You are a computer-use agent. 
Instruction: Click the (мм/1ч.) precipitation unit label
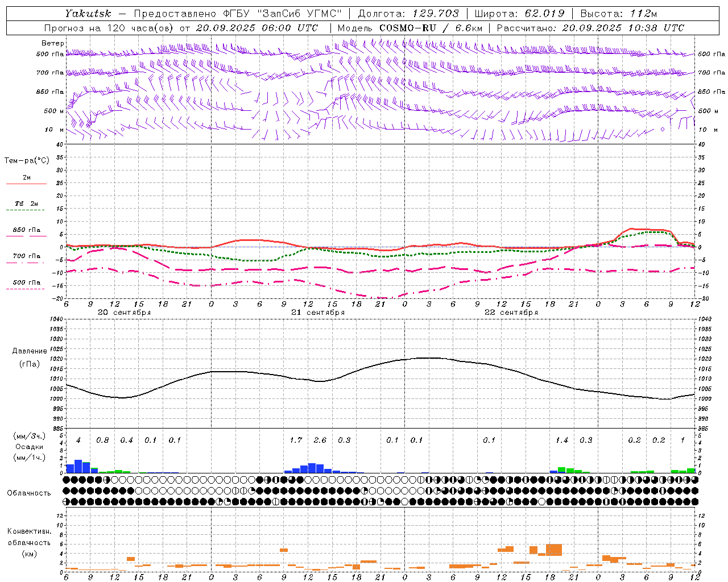tap(30, 458)
